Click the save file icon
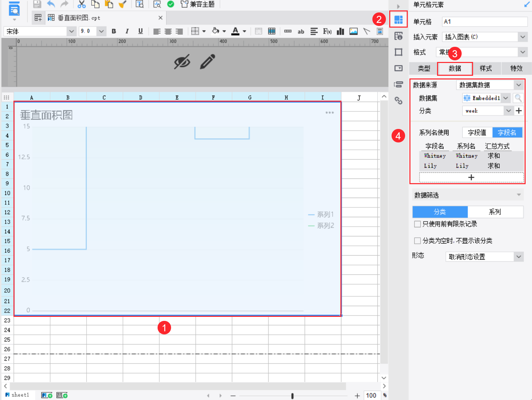 pos(37,4)
